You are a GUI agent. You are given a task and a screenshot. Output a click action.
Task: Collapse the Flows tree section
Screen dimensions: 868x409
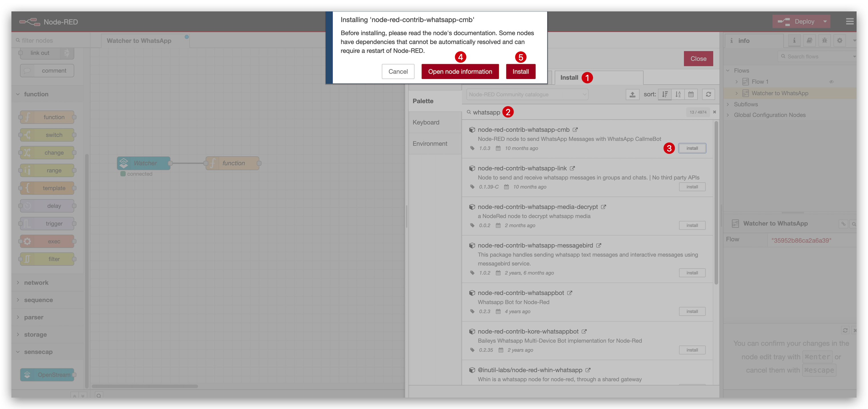coord(728,71)
